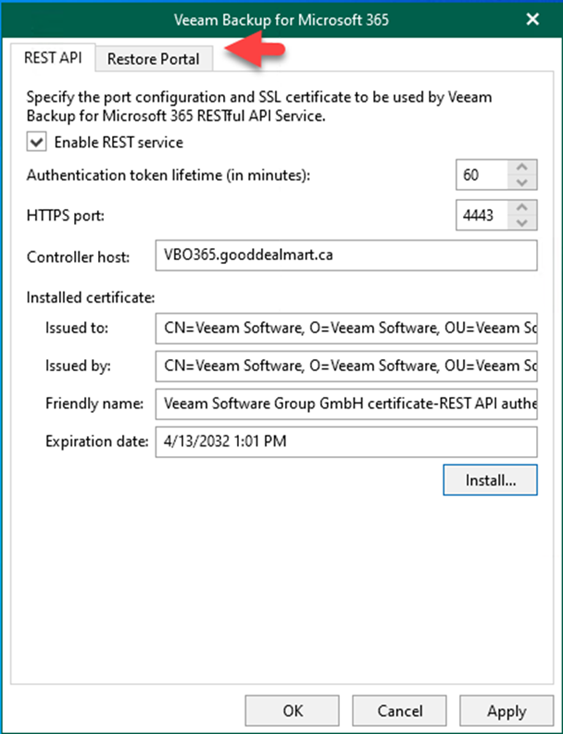The height and width of the screenshot is (734, 563).
Task: Select the Issued by certificate field
Action: (346, 366)
